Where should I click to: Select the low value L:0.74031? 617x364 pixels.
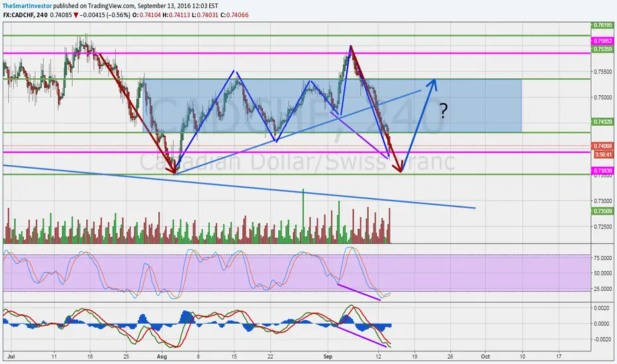click(205, 15)
